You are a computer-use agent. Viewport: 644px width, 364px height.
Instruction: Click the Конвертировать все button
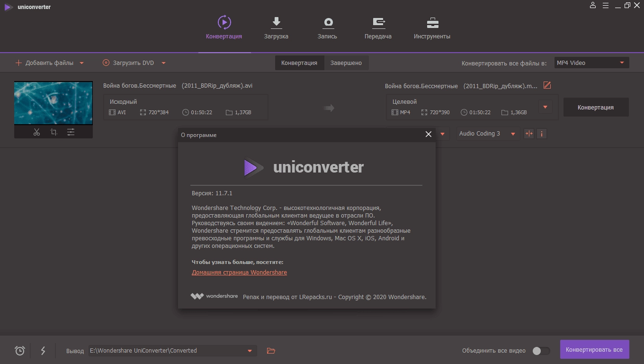(x=594, y=350)
